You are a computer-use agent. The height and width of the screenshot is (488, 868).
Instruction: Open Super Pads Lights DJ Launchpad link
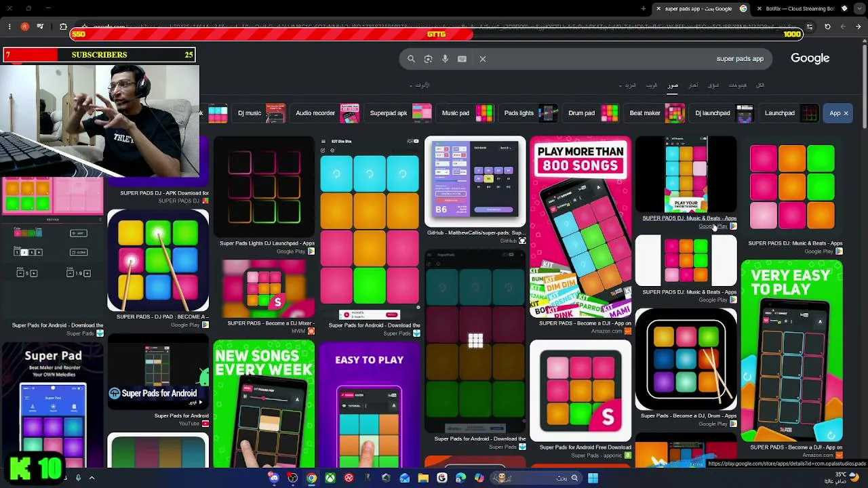click(x=267, y=243)
